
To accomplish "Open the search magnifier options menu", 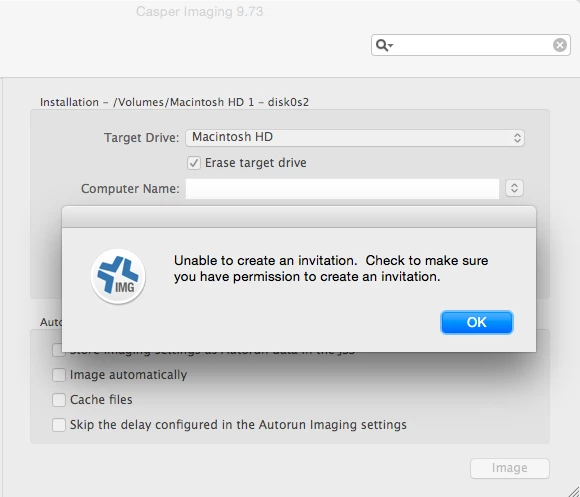I will pyautogui.click(x=384, y=45).
